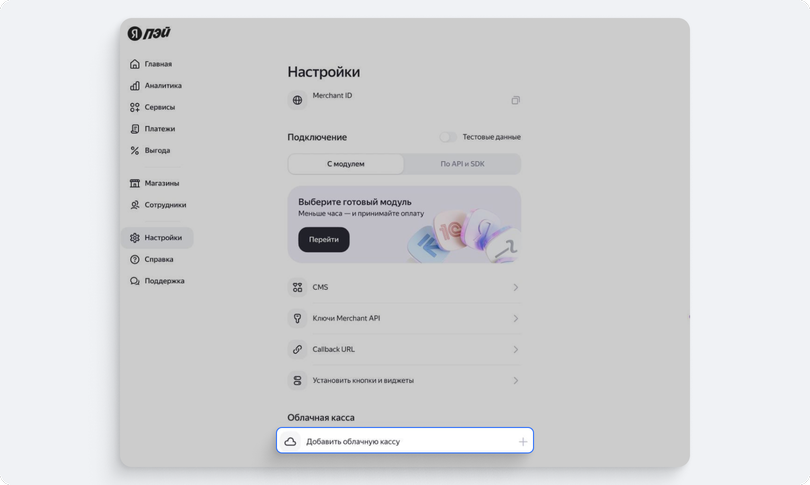Image resolution: width=810 pixels, height=485 pixels.
Task: Open Установить кнопки и виджеты
Action: point(404,381)
